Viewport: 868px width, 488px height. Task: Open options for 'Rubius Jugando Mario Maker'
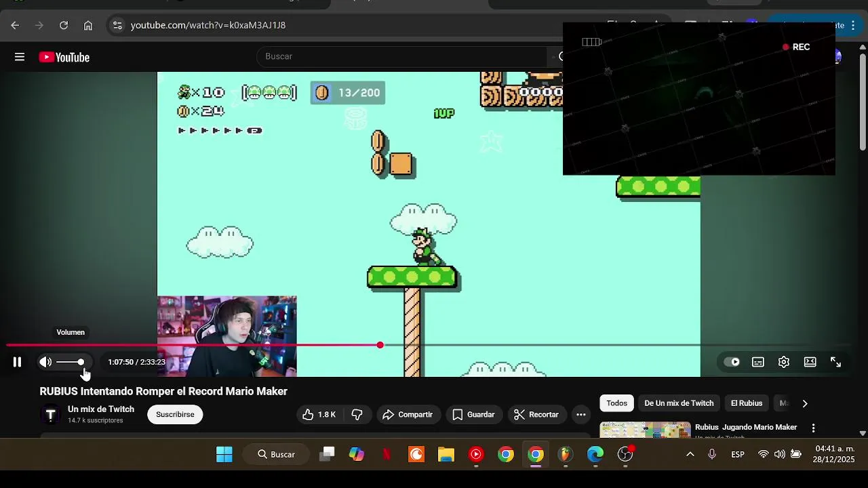click(813, 428)
